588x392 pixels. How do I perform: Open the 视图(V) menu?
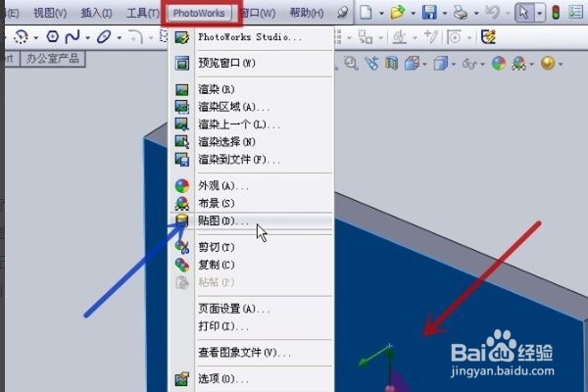tap(50, 14)
